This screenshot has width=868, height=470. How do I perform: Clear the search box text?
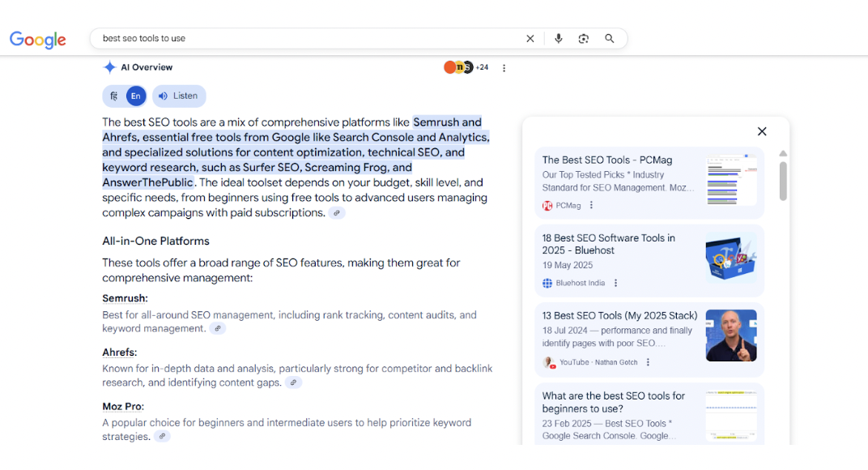point(530,38)
